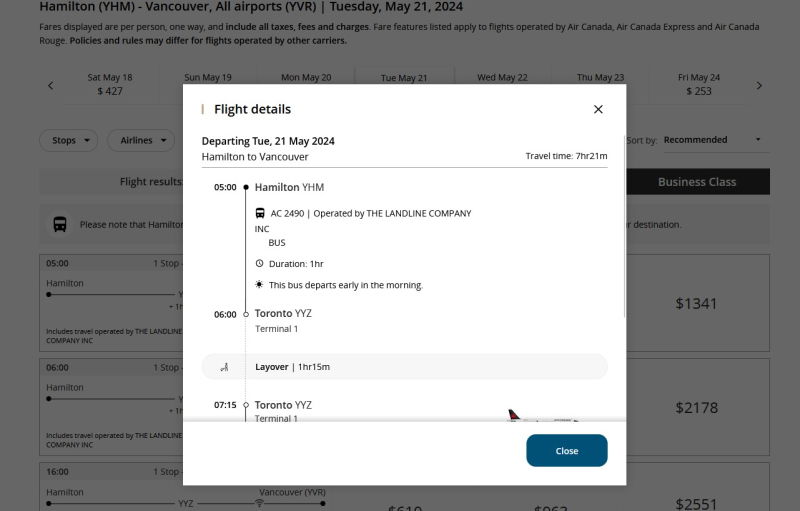Expand the Airlines filter dropdown
The height and width of the screenshot is (511, 800).
(x=141, y=141)
